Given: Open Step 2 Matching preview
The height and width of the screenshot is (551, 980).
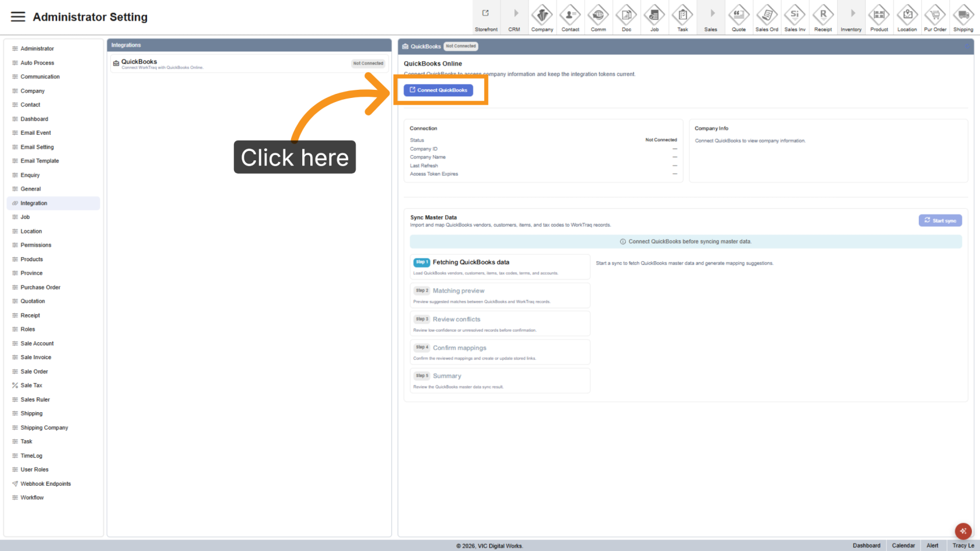Looking at the screenshot, I should pos(500,295).
